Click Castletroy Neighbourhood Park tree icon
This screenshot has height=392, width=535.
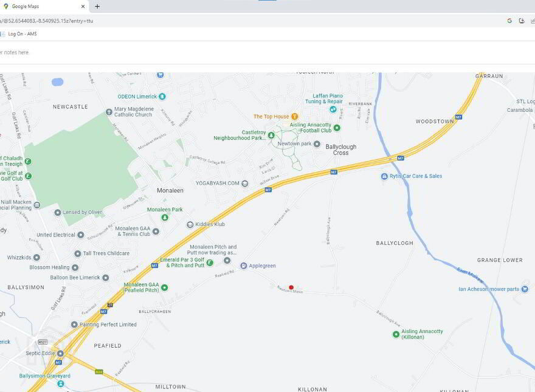pos(271,136)
